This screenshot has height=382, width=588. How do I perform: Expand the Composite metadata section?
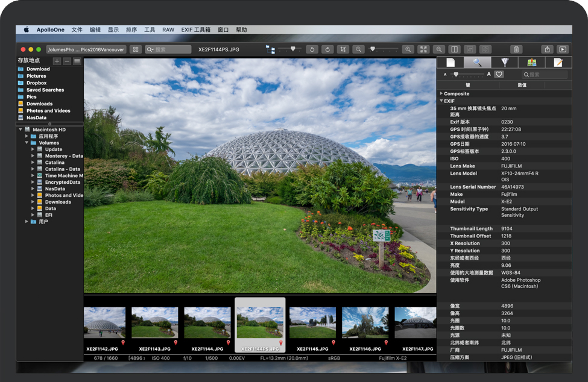click(441, 93)
